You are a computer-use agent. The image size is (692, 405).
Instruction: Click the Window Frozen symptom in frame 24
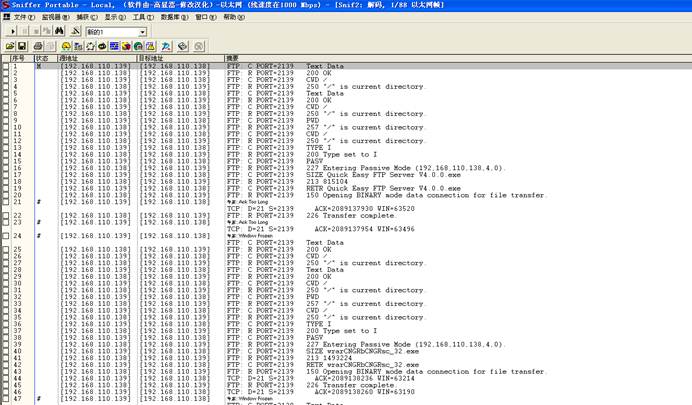point(250,236)
